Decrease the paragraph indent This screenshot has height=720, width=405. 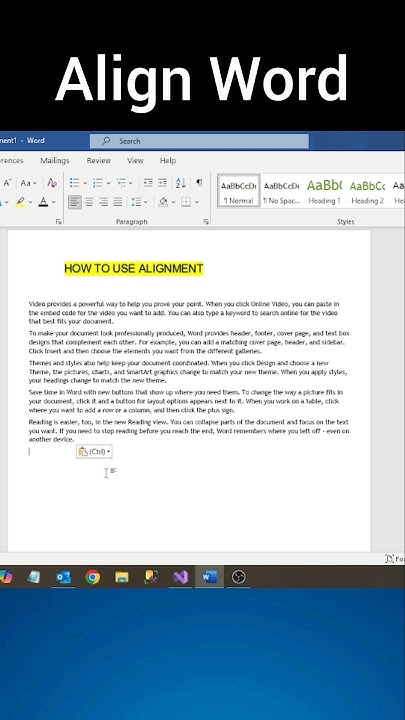[148, 183]
